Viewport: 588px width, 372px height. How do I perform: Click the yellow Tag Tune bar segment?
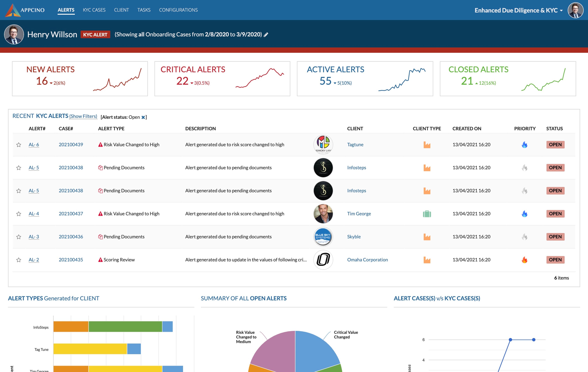(x=90, y=349)
